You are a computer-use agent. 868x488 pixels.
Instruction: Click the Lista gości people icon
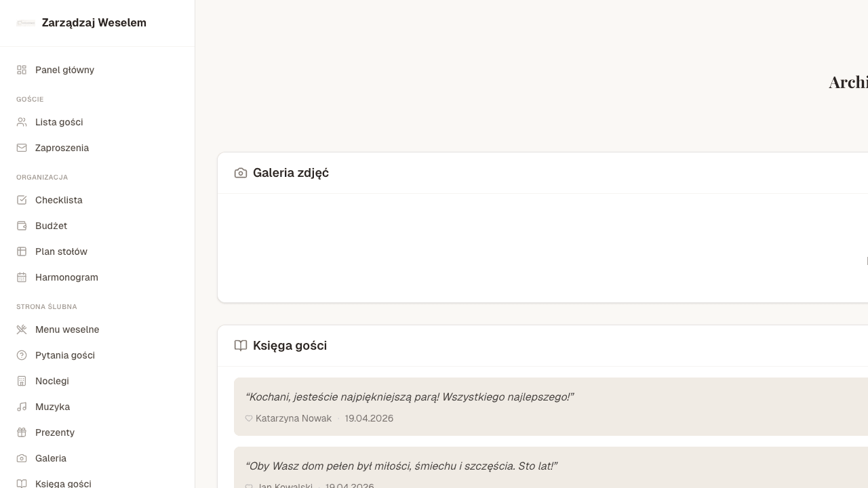pyautogui.click(x=21, y=122)
